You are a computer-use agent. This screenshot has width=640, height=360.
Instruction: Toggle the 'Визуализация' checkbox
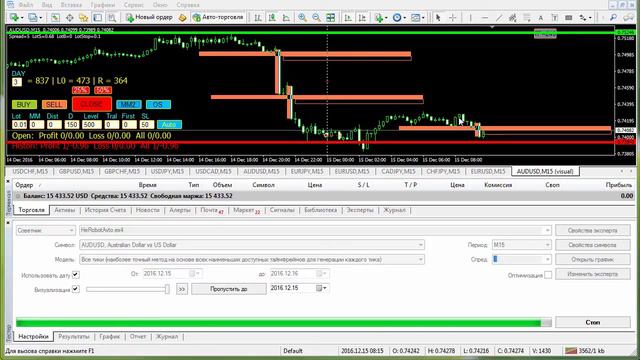coord(76,289)
